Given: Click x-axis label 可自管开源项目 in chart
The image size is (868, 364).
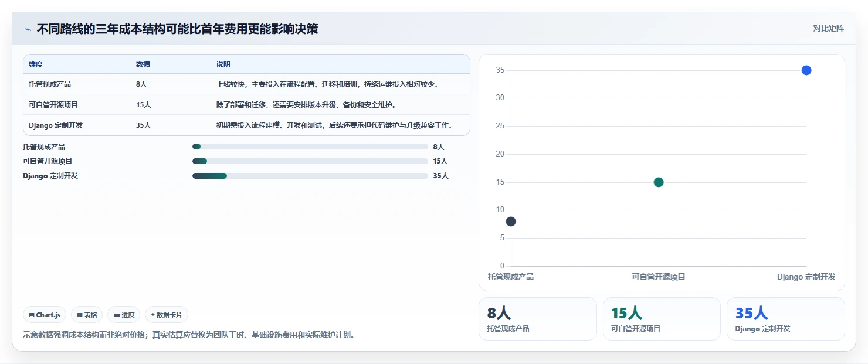Looking at the screenshot, I should [x=659, y=277].
